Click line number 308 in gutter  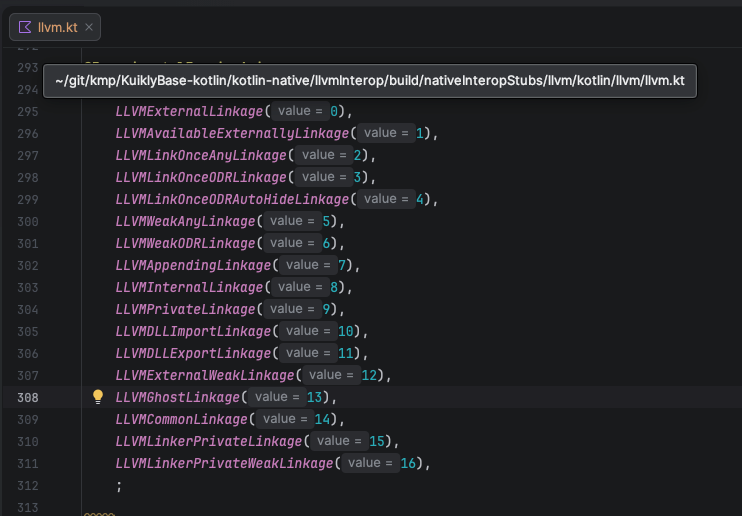tap(28, 397)
